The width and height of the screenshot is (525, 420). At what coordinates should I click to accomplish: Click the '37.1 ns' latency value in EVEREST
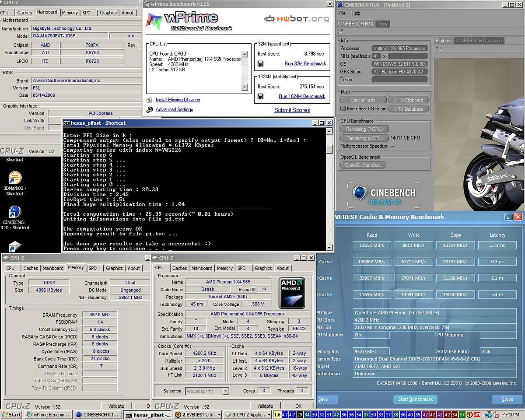(x=497, y=245)
